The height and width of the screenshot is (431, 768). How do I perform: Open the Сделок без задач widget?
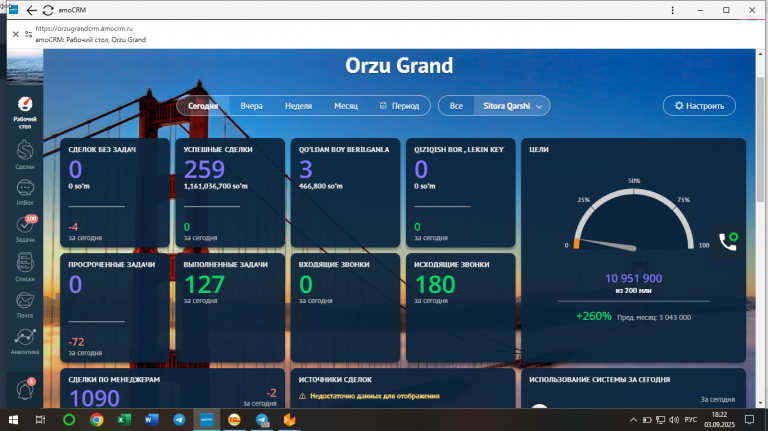click(x=115, y=192)
